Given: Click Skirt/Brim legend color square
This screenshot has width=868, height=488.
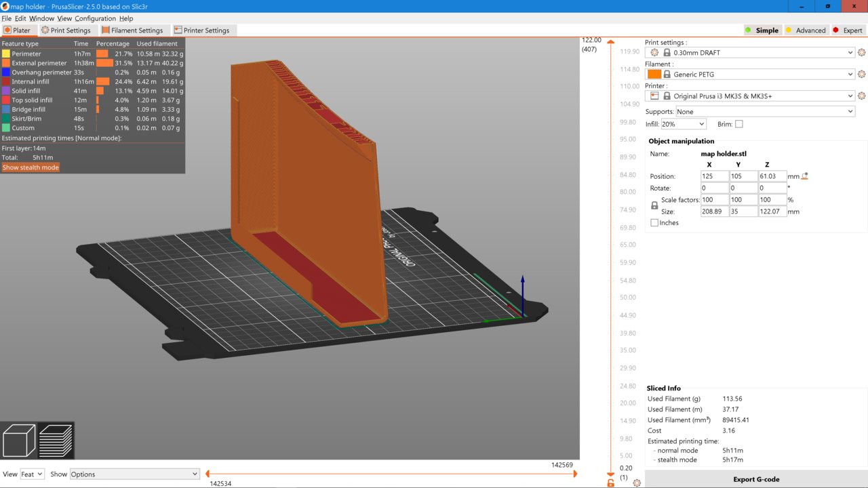Looking at the screenshot, I should (5, 119).
